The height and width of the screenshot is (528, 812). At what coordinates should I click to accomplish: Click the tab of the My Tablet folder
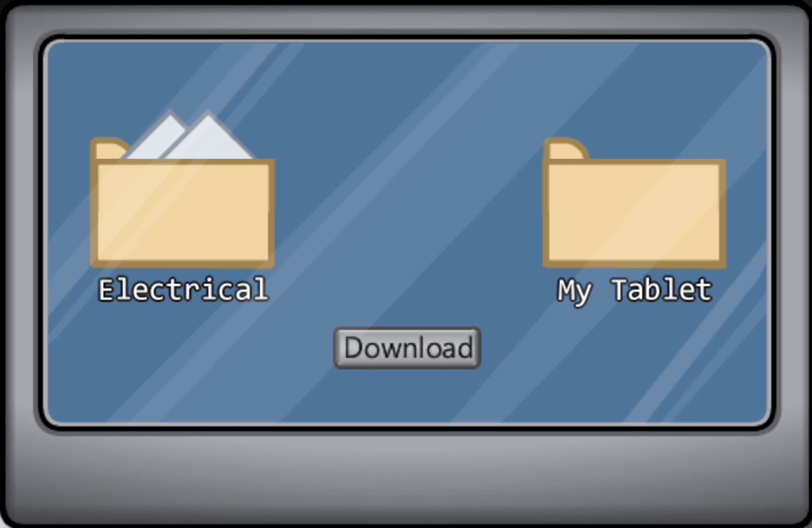(x=566, y=149)
